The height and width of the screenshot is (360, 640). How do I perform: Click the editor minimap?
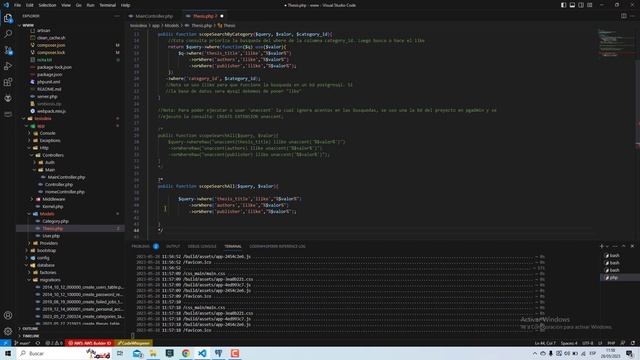tap(616, 43)
